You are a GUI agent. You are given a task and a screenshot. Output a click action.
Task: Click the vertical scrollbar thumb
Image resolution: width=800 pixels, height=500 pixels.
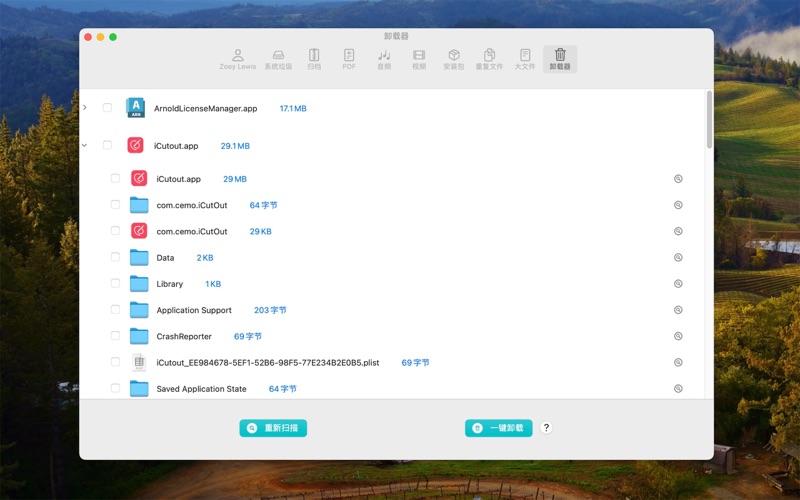709,120
